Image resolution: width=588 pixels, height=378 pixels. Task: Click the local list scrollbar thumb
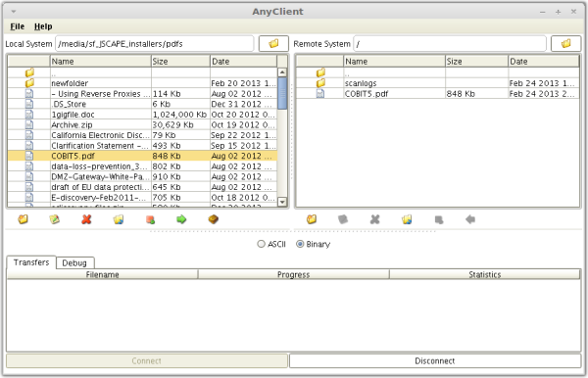point(282,93)
